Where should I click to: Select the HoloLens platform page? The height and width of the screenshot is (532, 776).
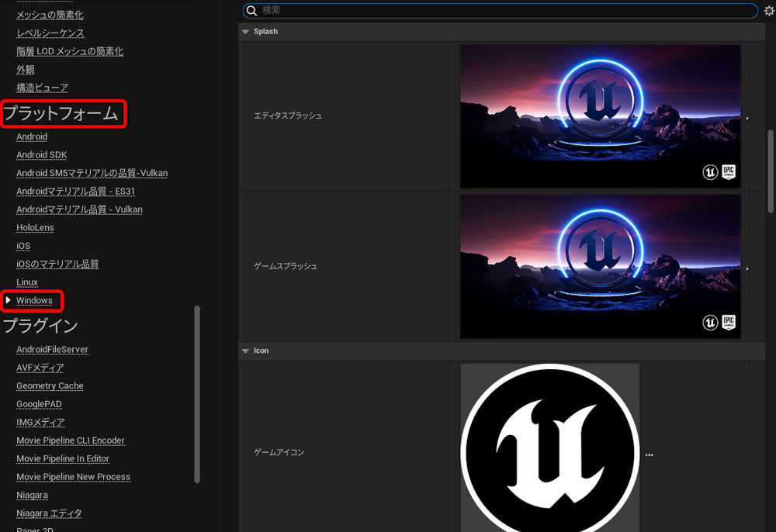tap(35, 228)
